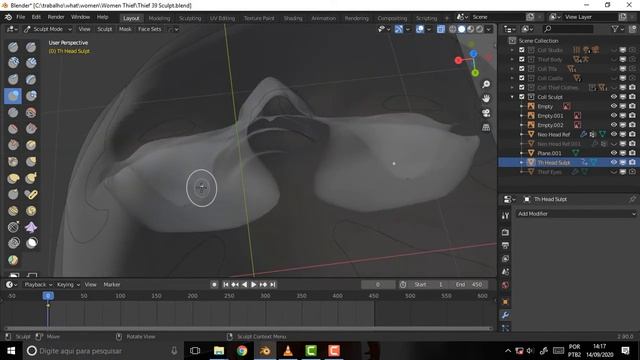Open the overlays dropdown arrow
The image size is (640, 360).
pyautogui.click(x=429, y=29)
